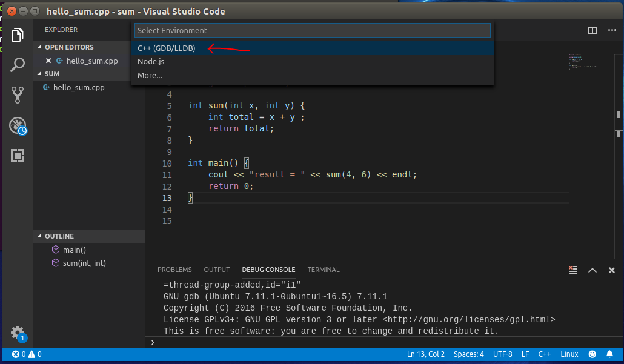Switch to the TERMINAL tab
The width and height of the screenshot is (624, 364).
[x=324, y=270]
